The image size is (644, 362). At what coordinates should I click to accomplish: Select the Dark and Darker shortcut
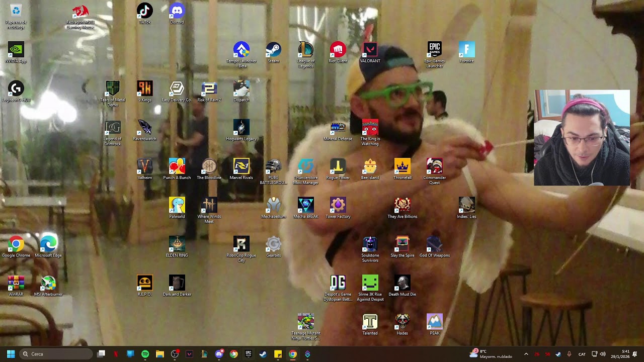(177, 285)
